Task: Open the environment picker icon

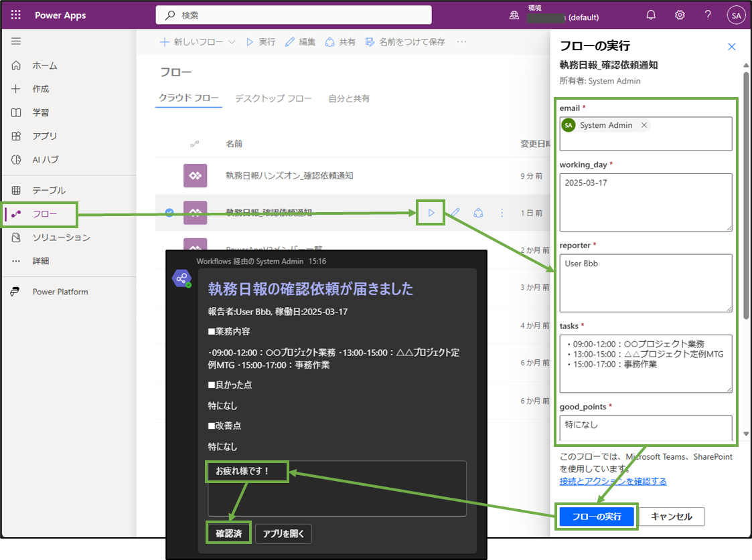Action: [x=514, y=15]
